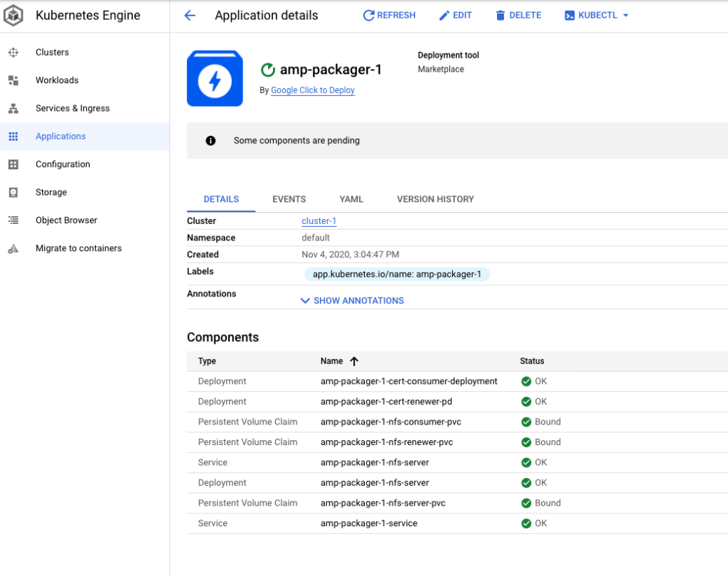Click green check for nfs-consumer-pvc status
Viewport: 728px width, 576px height.
point(526,422)
